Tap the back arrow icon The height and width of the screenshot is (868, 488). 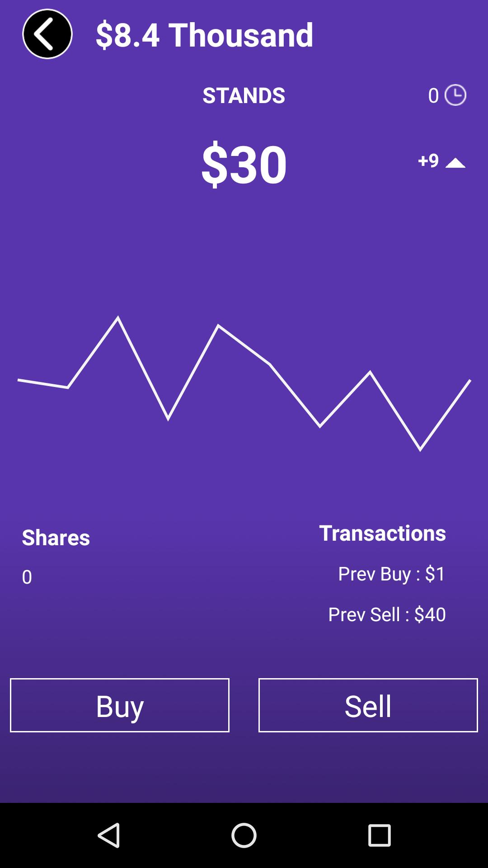47,34
